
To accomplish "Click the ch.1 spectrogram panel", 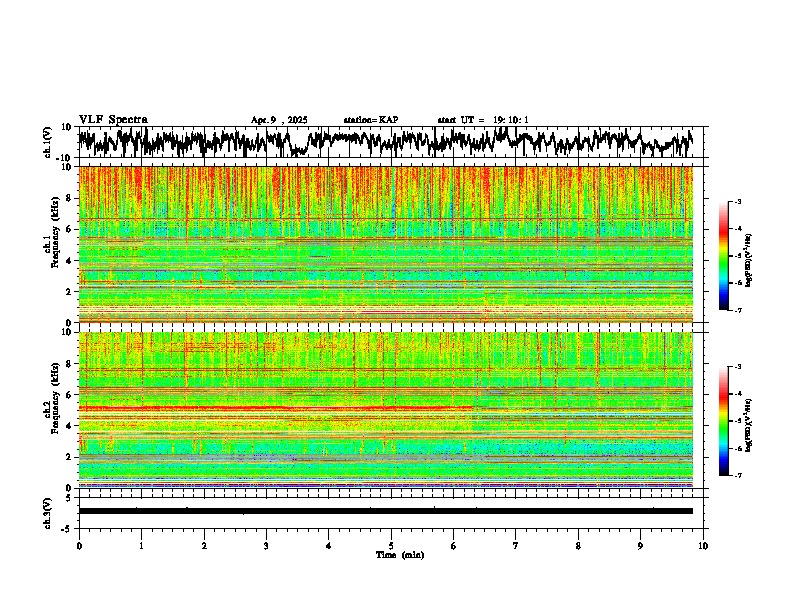I will pyautogui.click(x=386, y=244).
